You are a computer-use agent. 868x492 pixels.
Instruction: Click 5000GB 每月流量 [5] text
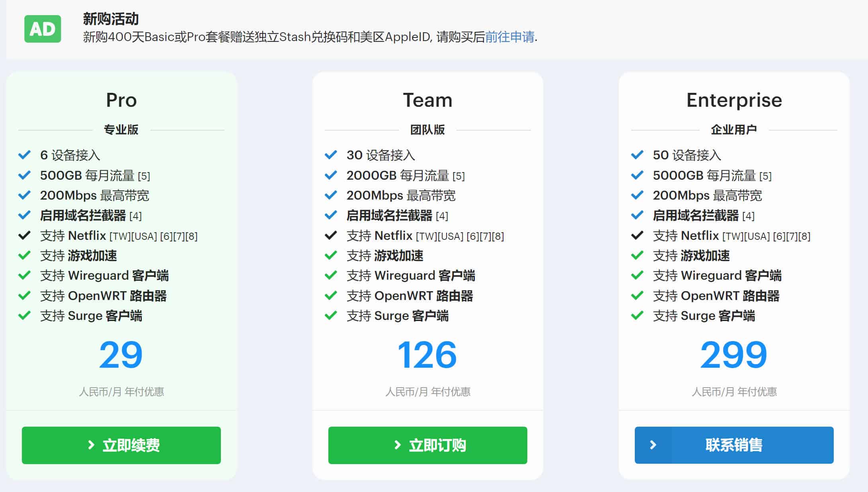(712, 175)
